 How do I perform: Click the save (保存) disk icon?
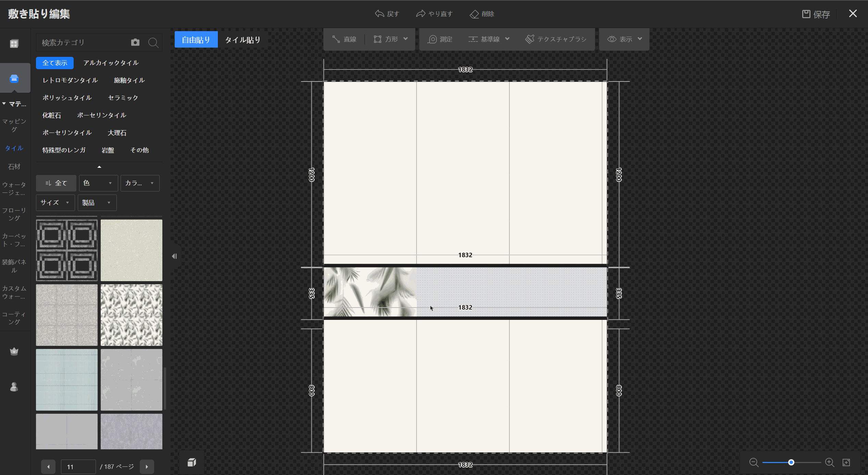(x=806, y=14)
